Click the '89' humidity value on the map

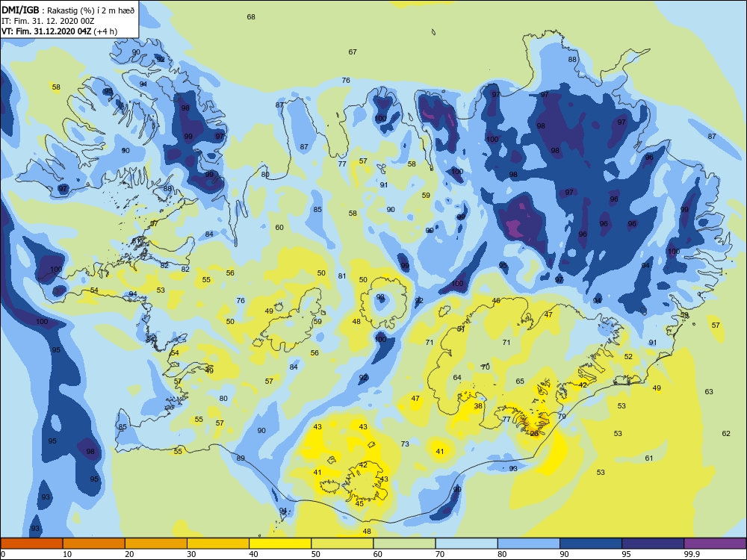241,458
